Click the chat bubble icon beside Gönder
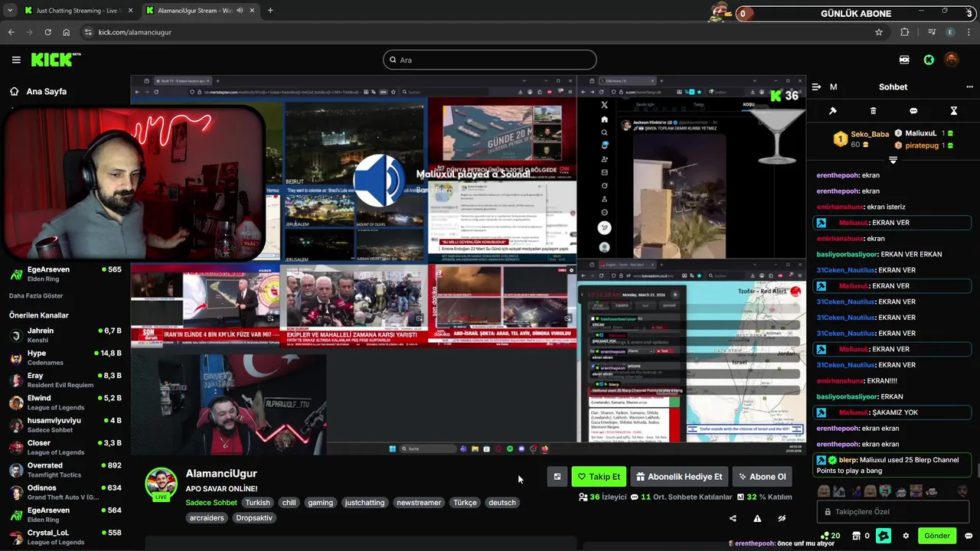The height and width of the screenshot is (551, 980). (969, 536)
